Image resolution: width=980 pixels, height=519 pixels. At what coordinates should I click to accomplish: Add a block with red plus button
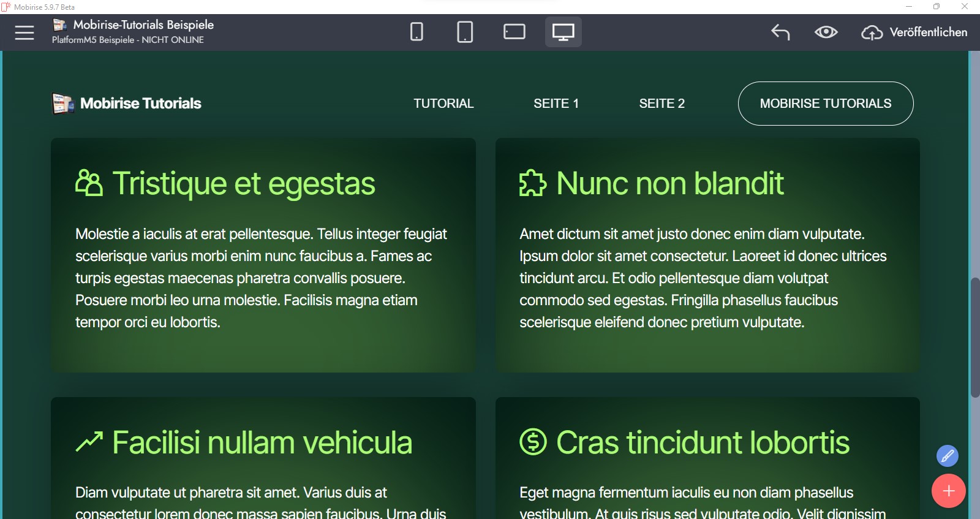coord(949,491)
